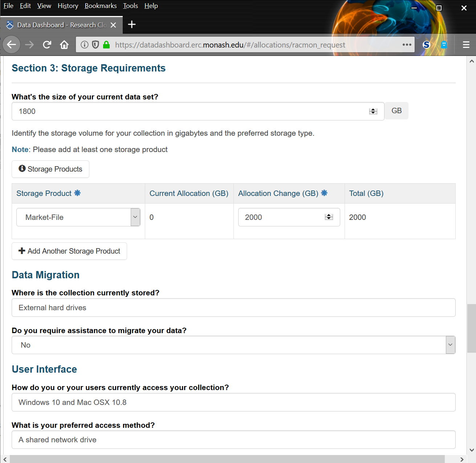Click the vertical scrollbar thumb

coord(471,328)
